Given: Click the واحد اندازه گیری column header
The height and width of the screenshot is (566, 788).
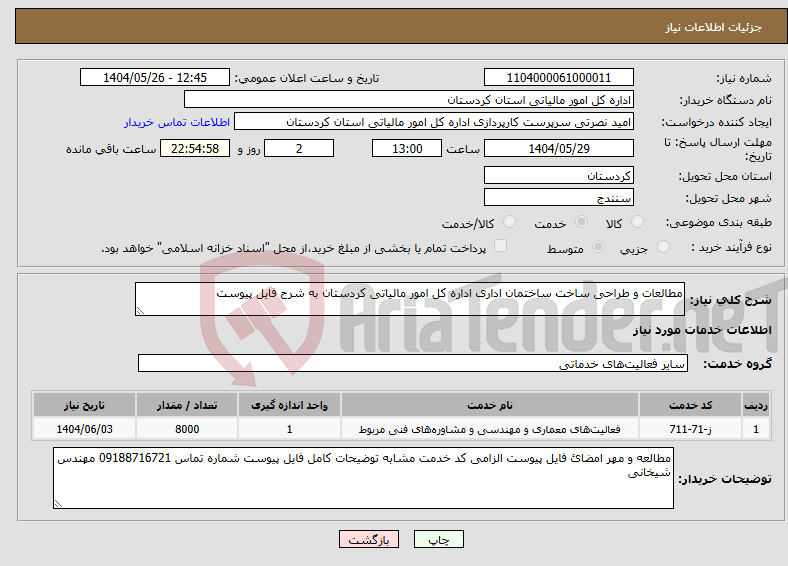Looking at the screenshot, I should 289,405.
